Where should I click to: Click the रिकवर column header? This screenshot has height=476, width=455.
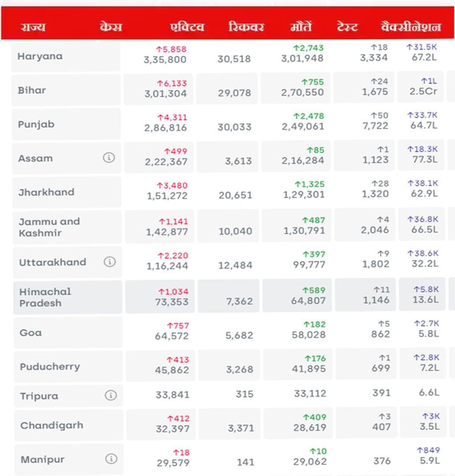(x=246, y=27)
